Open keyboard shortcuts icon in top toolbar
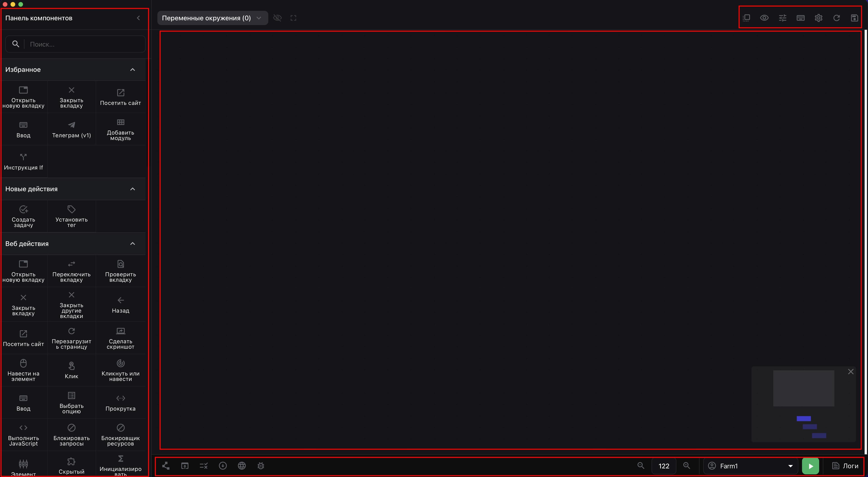 pyautogui.click(x=801, y=18)
